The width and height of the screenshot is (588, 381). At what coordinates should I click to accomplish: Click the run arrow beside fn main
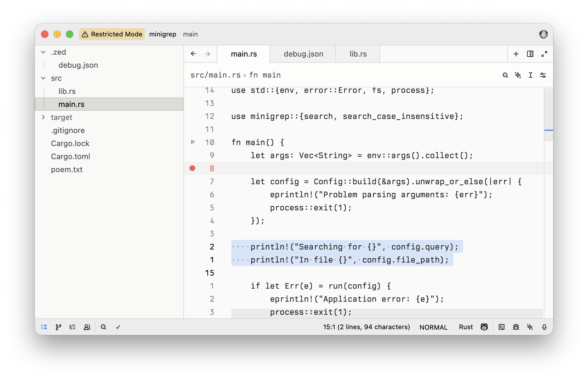pyautogui.click(x=193, y=142)
